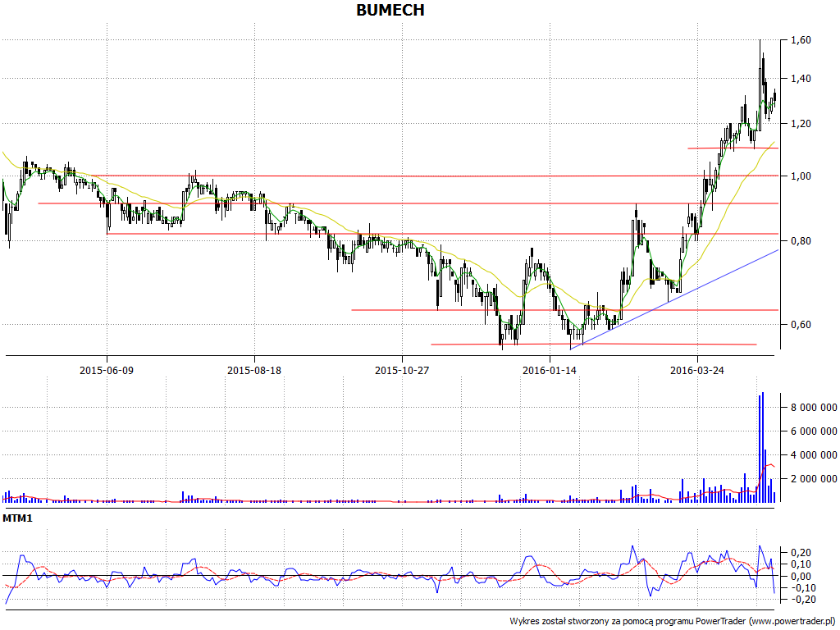Image resolution: width=840 pixels, height=630 pixels.
Task: Select the 2016-03-24 date label
Action: 697,370
